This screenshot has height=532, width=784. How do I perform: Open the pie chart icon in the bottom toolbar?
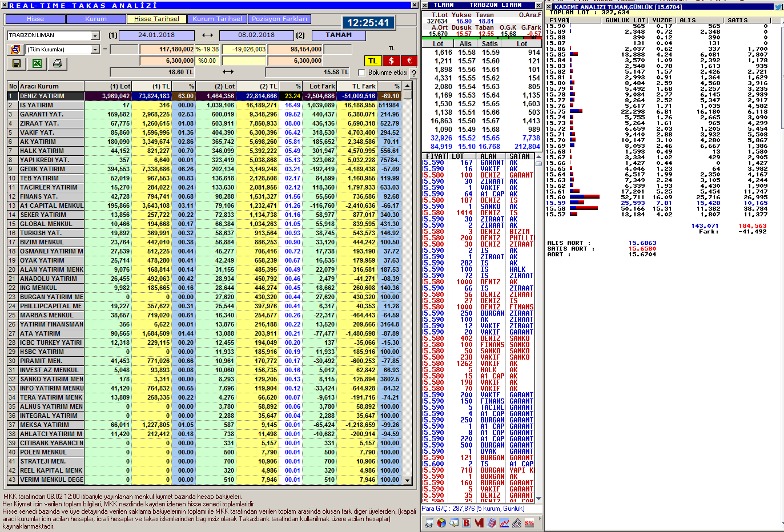click(441, 522)
